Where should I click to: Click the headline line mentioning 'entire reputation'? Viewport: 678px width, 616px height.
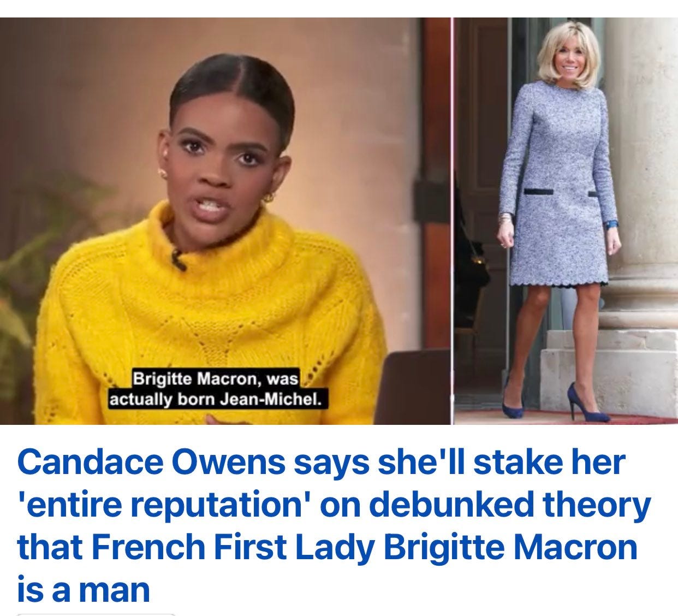click(x=334, y=505)
